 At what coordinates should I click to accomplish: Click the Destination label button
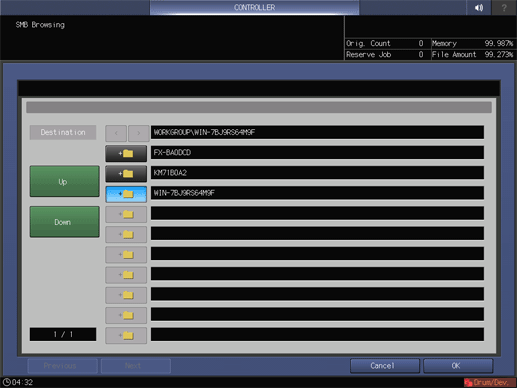[x=63, y=132]
